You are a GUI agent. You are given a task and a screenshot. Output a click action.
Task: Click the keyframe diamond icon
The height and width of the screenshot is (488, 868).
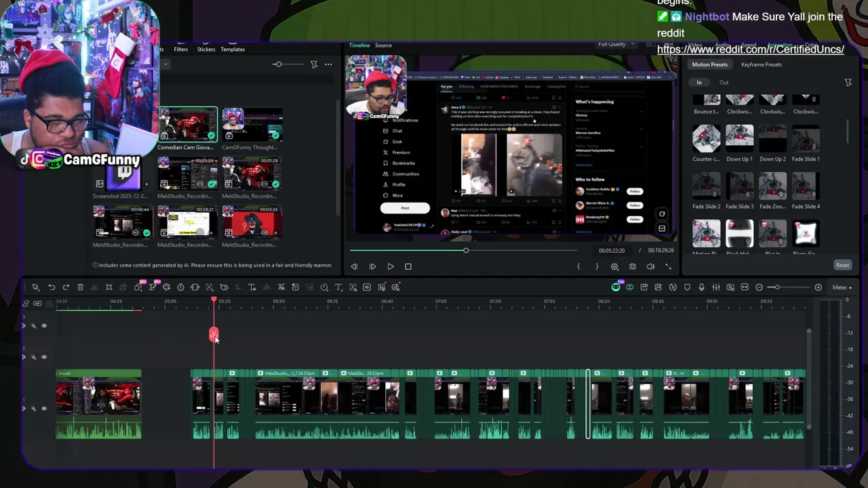[224, 287]
